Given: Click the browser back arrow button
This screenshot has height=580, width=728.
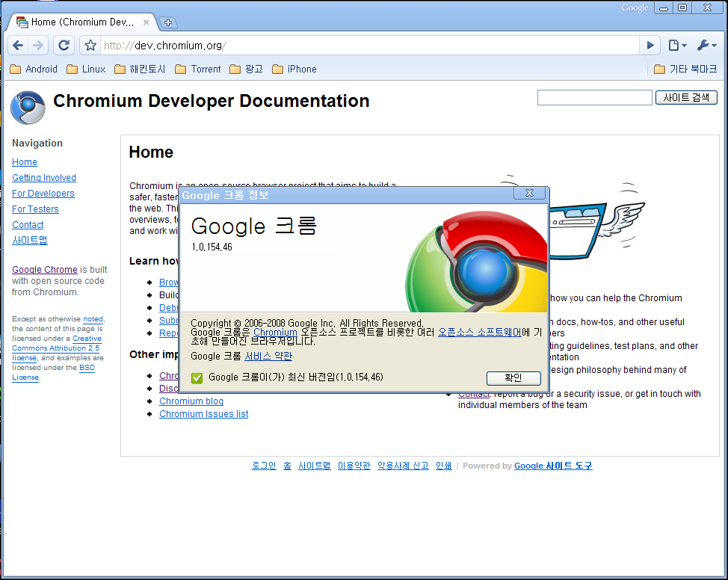Looking at the screenshot, I should click(x=18, y=46).
